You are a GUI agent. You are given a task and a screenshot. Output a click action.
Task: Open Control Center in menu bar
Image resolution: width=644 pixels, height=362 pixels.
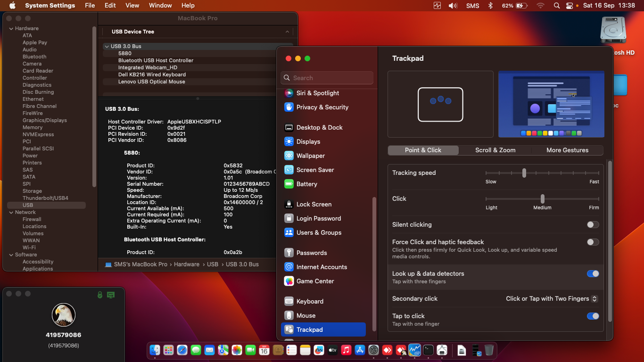pos(570,6)
